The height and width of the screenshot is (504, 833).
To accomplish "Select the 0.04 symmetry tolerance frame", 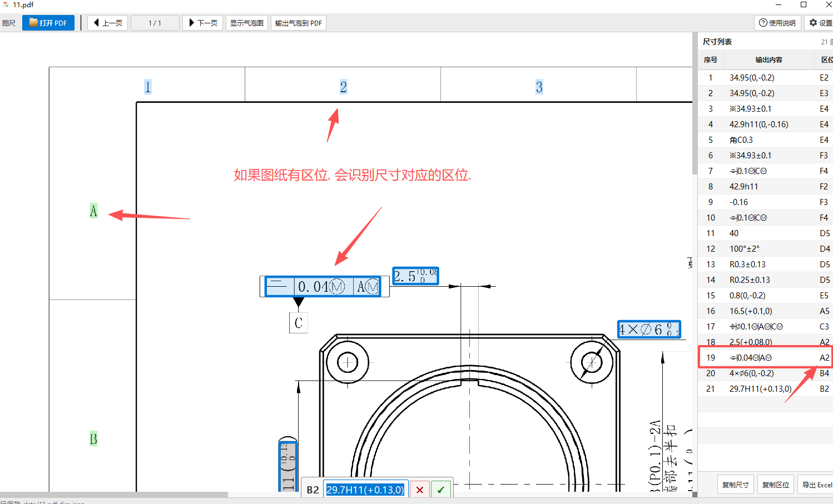I will pyautogui.click(x=323, y=287).
